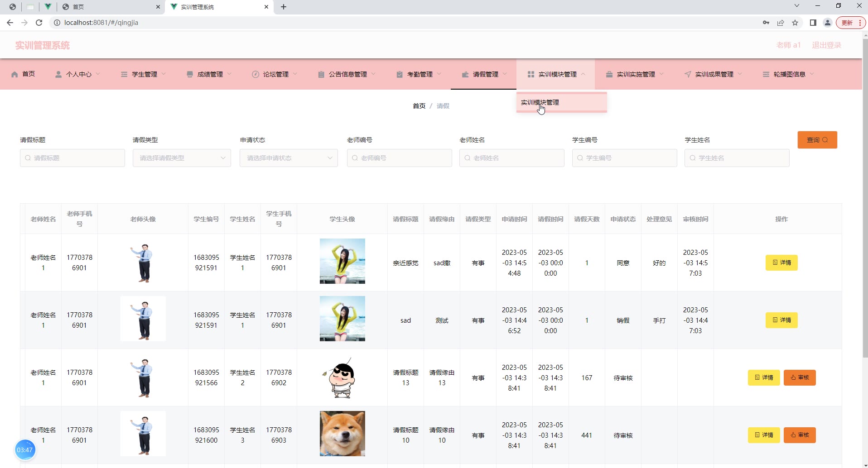Click the password key icon
Viewport: 868px width, 468px height.
coord(766,23)
